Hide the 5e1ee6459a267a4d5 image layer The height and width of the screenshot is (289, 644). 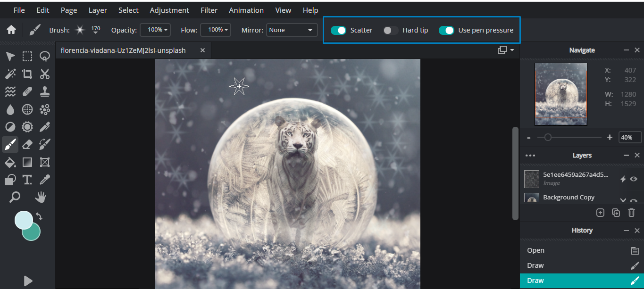[x=633, y=179]
